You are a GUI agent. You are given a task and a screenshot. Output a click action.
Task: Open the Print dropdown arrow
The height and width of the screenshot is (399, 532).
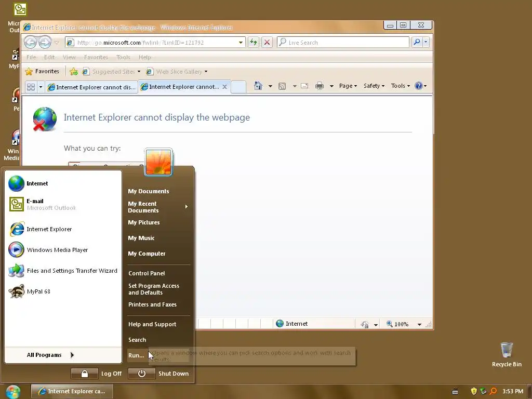pos(331,86)
